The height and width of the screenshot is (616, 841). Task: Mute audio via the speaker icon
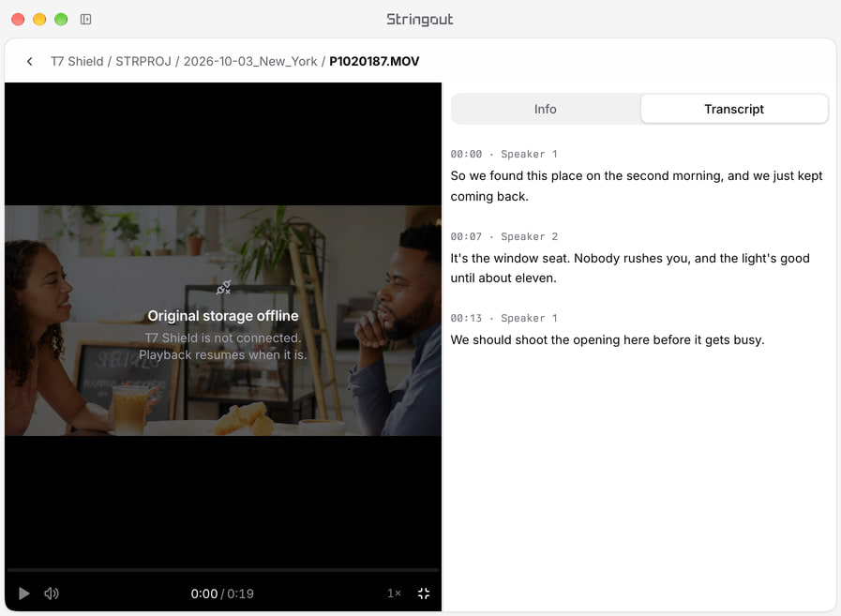click(x=52, y=593)
